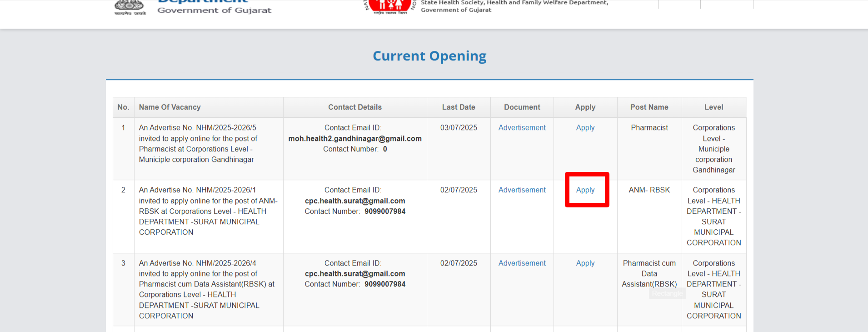Image resolution: width=868 pixels, height=332 pixels.
Task: Click the Current Opening page heading
Action: click(429, 56)
